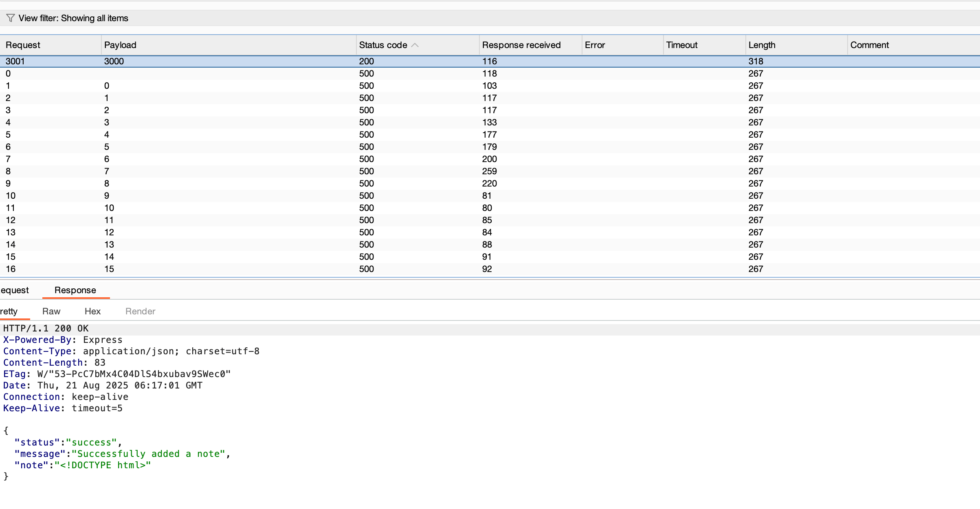
Task: Click the length 318 cell
Action: pos(756,61)
